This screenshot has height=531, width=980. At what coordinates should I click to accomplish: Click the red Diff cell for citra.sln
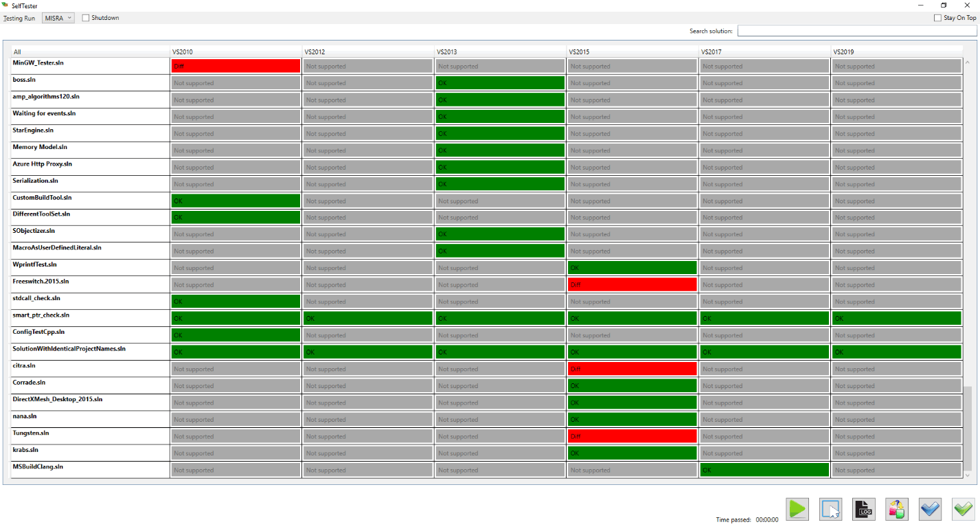(633, 369)
